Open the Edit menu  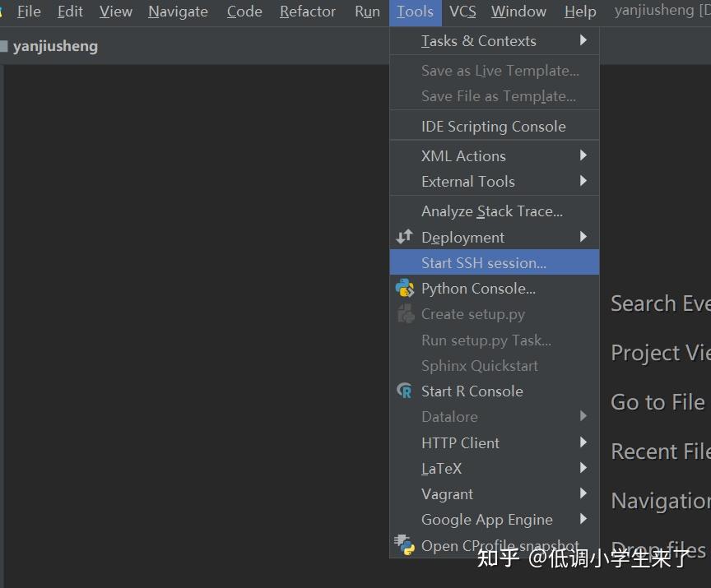tap(70, 12)
